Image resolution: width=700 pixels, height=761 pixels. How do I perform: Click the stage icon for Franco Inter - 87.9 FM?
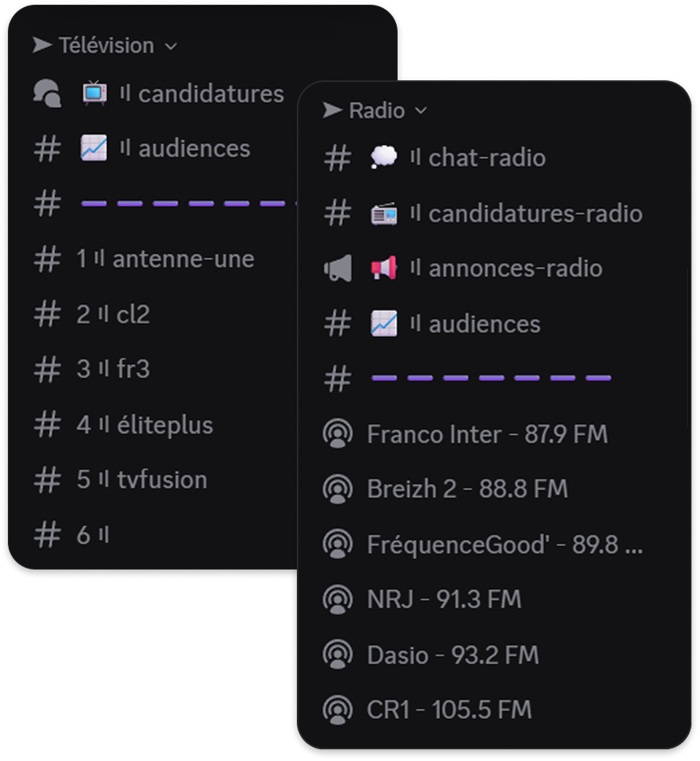tap(338, 433)
